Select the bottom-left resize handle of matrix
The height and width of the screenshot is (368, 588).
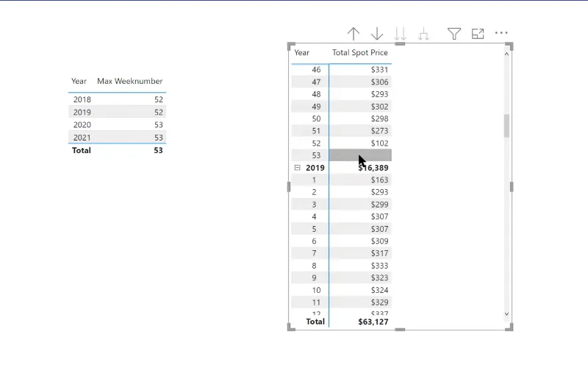291,328
